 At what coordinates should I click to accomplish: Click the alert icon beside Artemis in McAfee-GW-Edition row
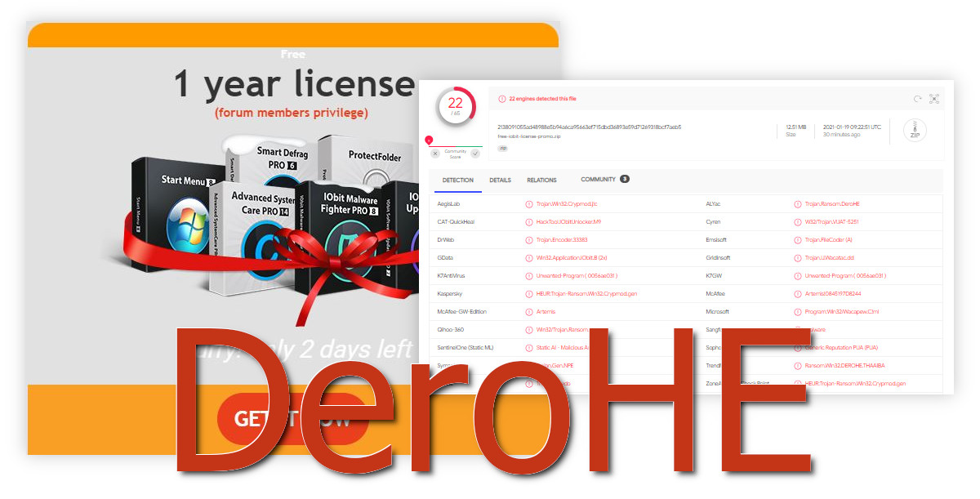click(x=529, y=311)
